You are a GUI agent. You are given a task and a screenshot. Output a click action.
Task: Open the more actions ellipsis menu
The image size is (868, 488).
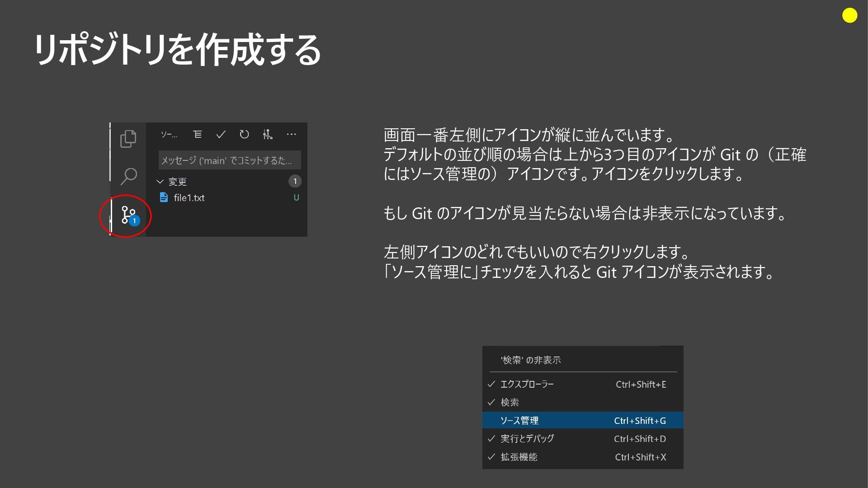pos(292,134)
